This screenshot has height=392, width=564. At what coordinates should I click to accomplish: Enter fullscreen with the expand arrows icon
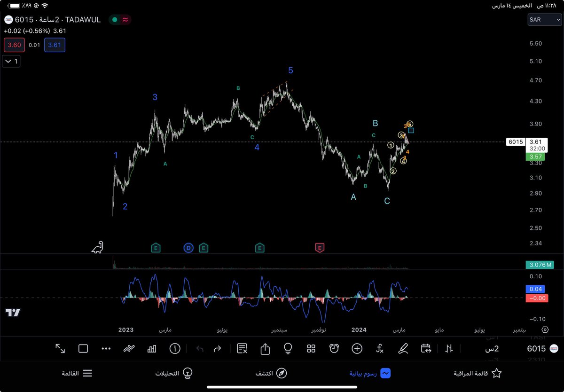(x=60, y=348)
